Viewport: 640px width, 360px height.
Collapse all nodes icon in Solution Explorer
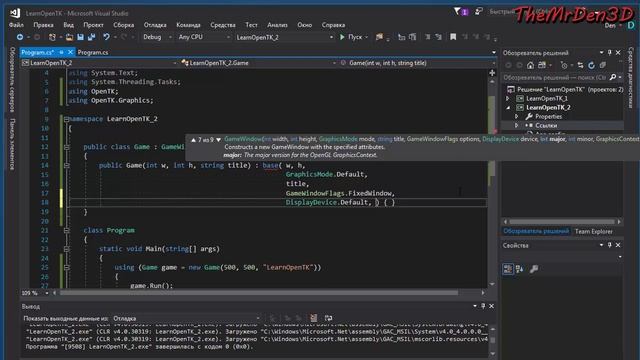[603, 65]
